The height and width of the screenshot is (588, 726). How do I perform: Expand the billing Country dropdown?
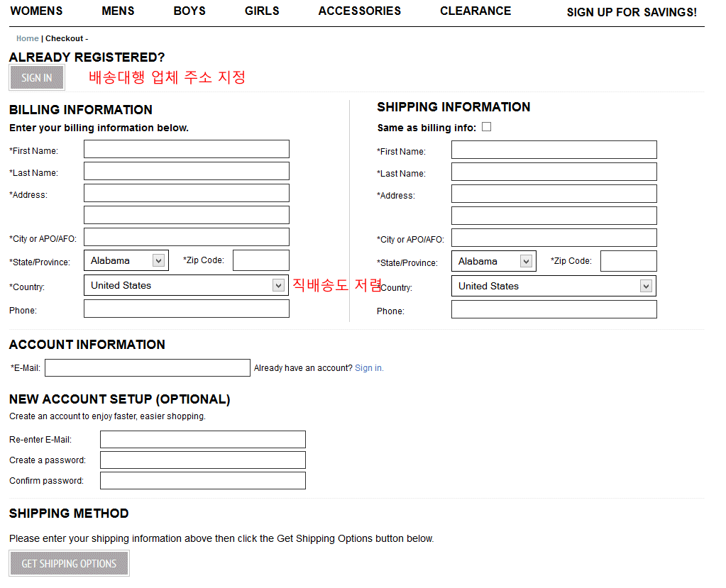187,286
